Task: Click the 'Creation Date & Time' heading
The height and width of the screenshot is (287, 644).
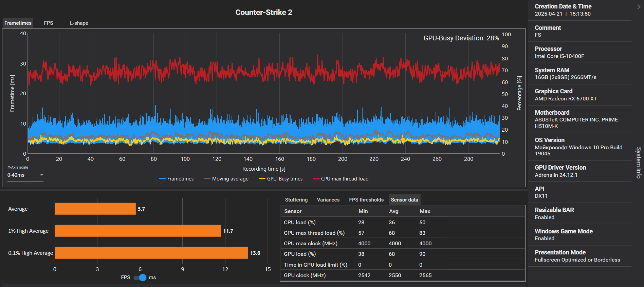Action: pos(563,6)
